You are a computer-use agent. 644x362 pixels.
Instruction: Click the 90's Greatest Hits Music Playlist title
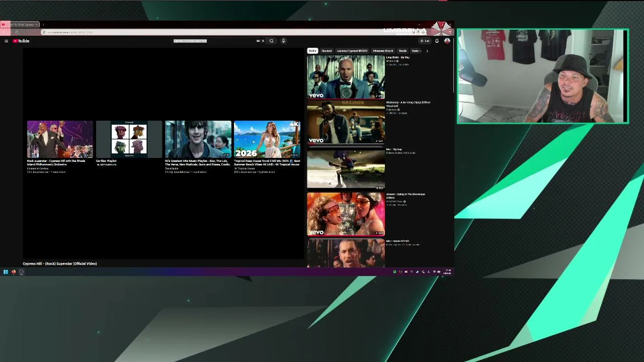point(198,162)
